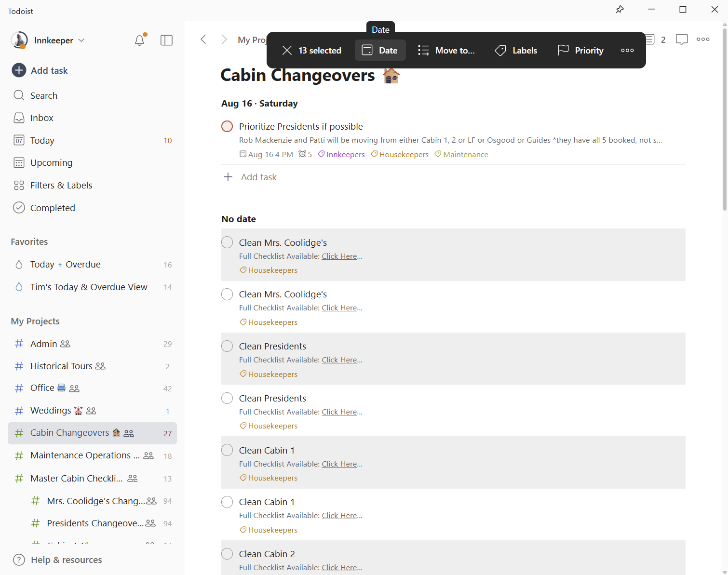The height and width of the screenshot is (575, 728).
Task: Click the X to clear selection
Action: coord(287,51)
